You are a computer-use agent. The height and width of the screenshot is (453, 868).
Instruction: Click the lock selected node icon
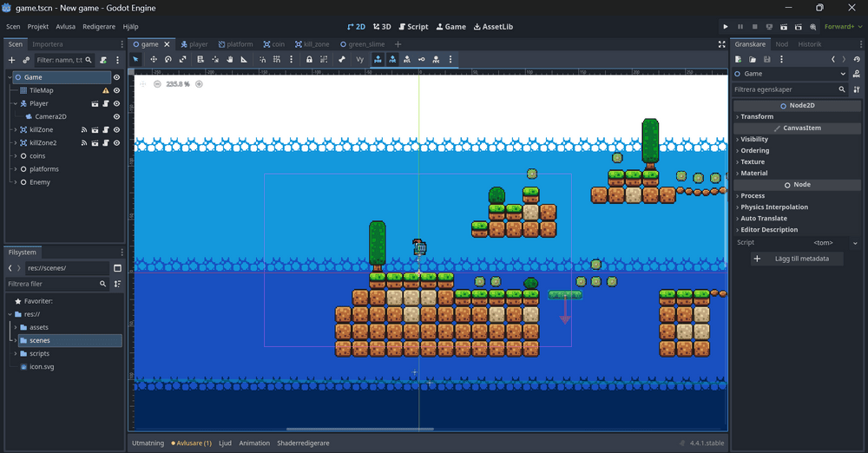(x=309, y=59)
